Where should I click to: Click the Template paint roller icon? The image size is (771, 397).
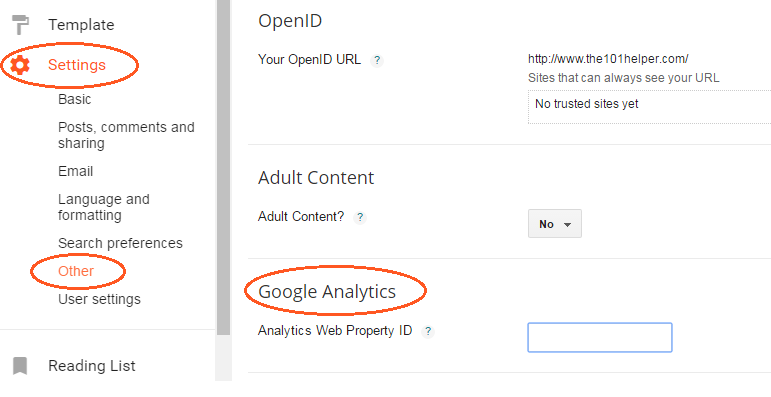click(20, 25)
